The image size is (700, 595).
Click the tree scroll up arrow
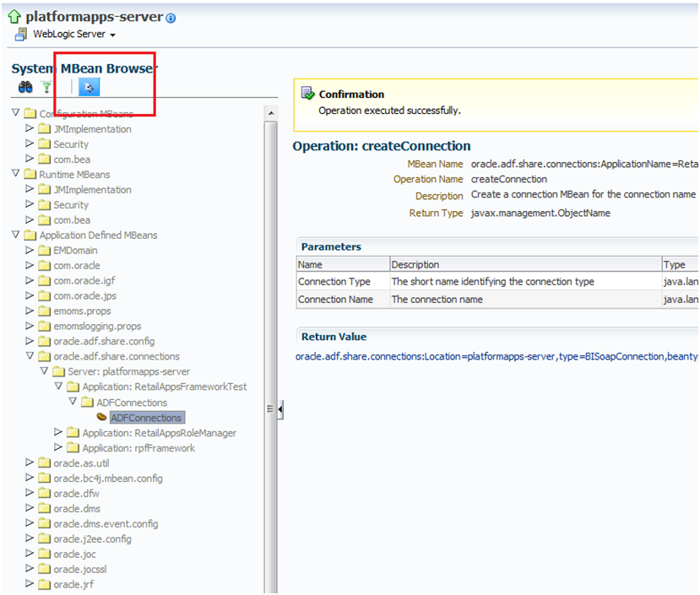[x=270, y=113]
